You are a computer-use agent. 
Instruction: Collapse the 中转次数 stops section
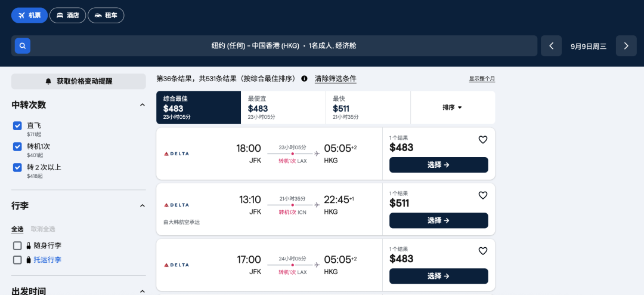[x=142, y=105]
